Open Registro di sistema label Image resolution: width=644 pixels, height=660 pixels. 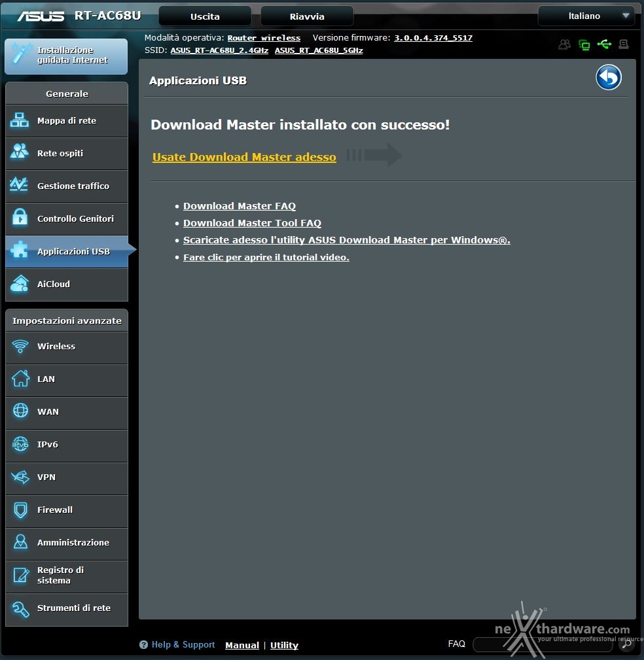point(61,575)
